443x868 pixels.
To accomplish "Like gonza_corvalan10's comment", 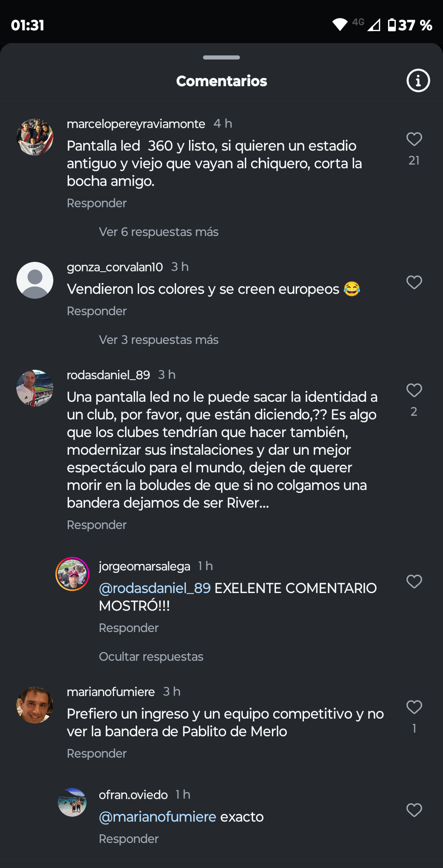I will click(414, 282).
